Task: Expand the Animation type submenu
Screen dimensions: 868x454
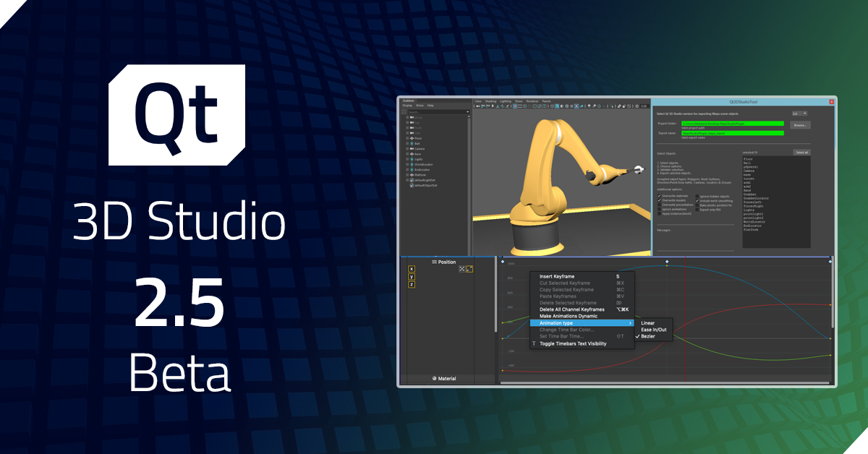Action: click(631, 322)
